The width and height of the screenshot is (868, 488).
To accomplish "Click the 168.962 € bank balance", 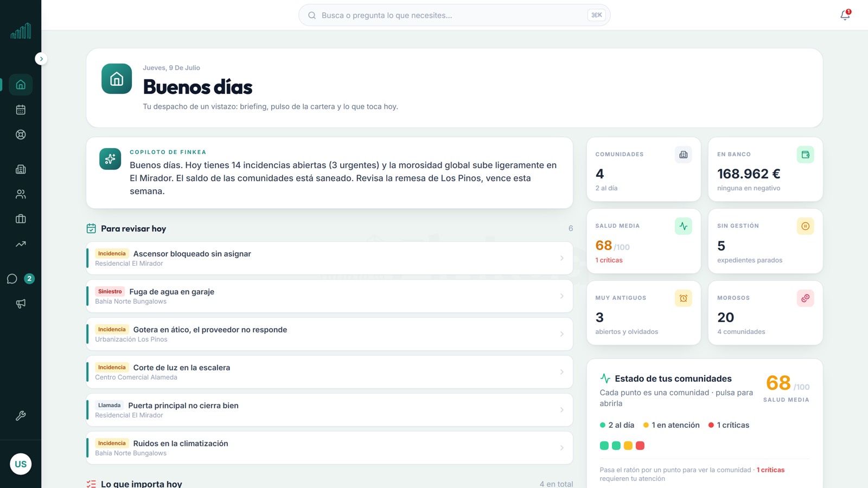I will pos(749,174).
